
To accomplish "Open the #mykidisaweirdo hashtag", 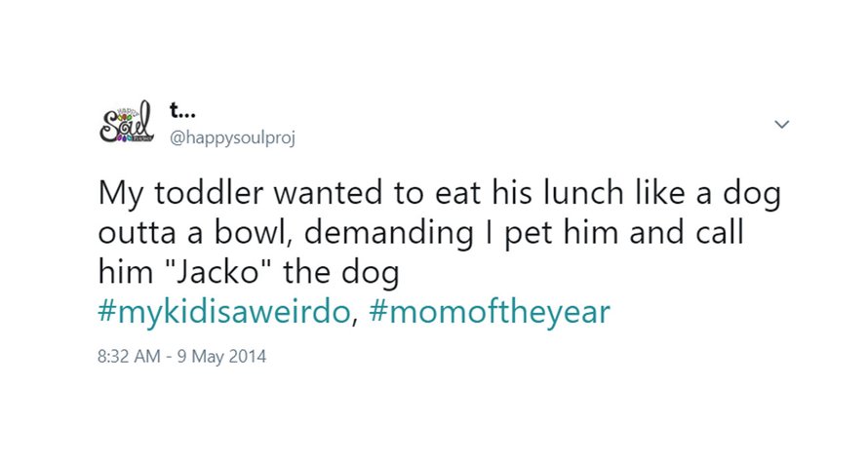I will (x=224, y=312).
